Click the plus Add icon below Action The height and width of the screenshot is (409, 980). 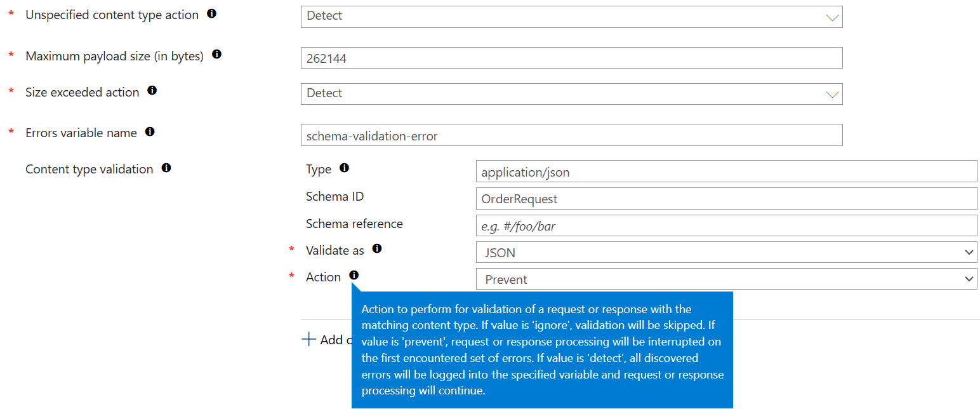(x=308, y=339)
